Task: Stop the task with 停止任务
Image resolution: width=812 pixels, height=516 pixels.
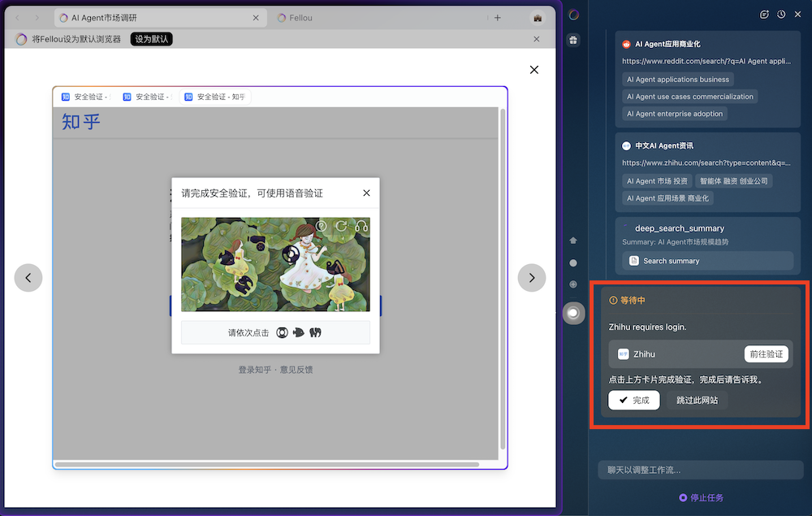Action: click(x=702, y=497)
